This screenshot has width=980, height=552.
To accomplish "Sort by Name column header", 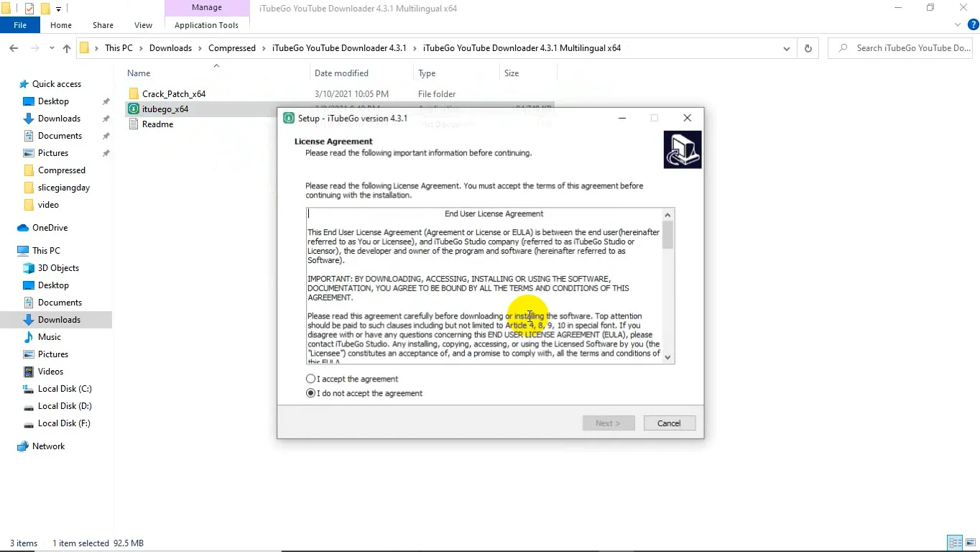I will [x=139, y=73].
